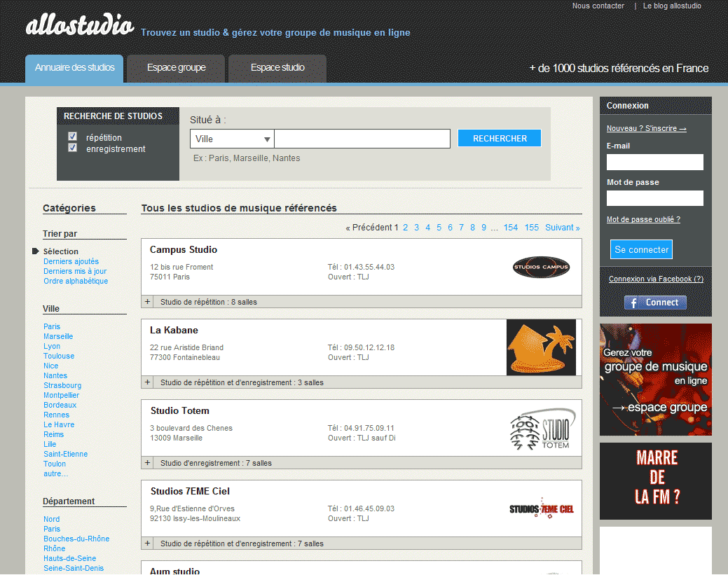Open the espace groupe promo banner
The image size is (728, 575).
click(x=655, y=380)
